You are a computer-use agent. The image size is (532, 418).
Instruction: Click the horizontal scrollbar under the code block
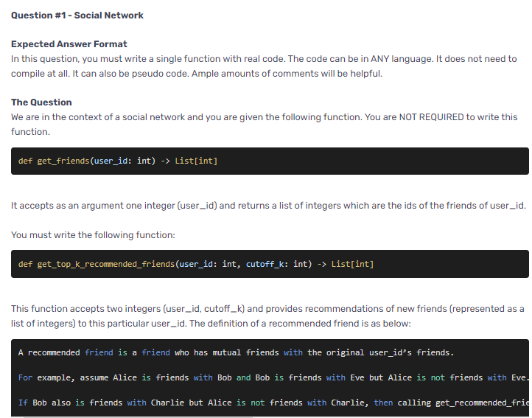coord(138,417)
